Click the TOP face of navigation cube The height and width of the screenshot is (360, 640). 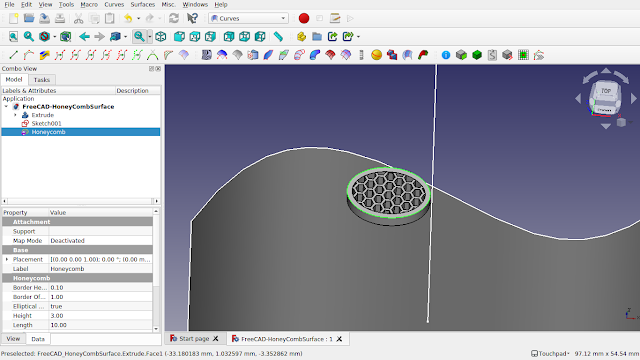606,91
